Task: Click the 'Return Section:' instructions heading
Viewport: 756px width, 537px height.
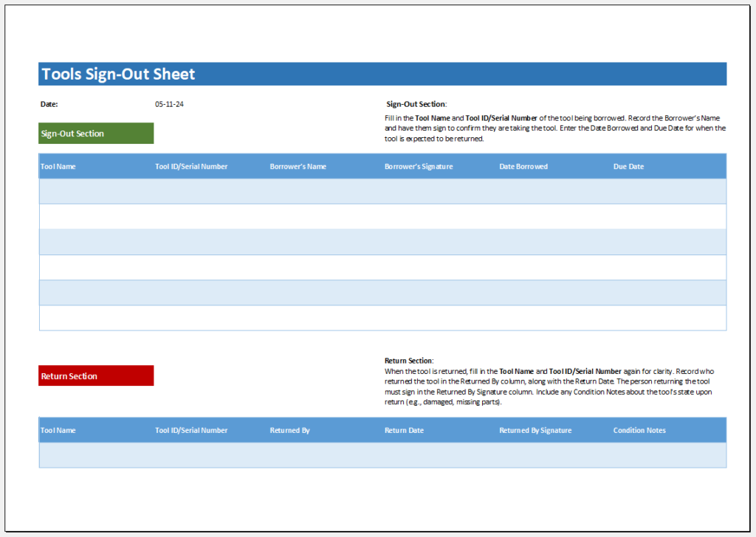Action: click(x=409, y=361)
